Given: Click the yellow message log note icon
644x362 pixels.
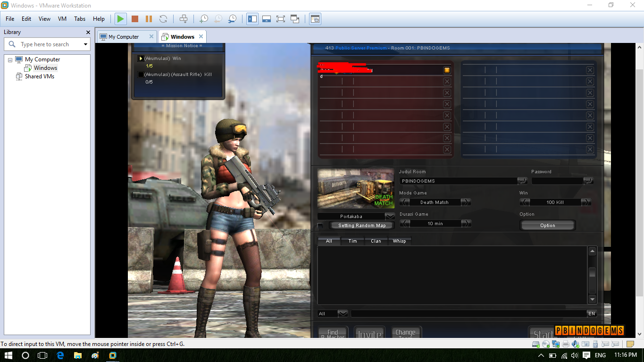Looking at the screenshot, I should [630, 344].
